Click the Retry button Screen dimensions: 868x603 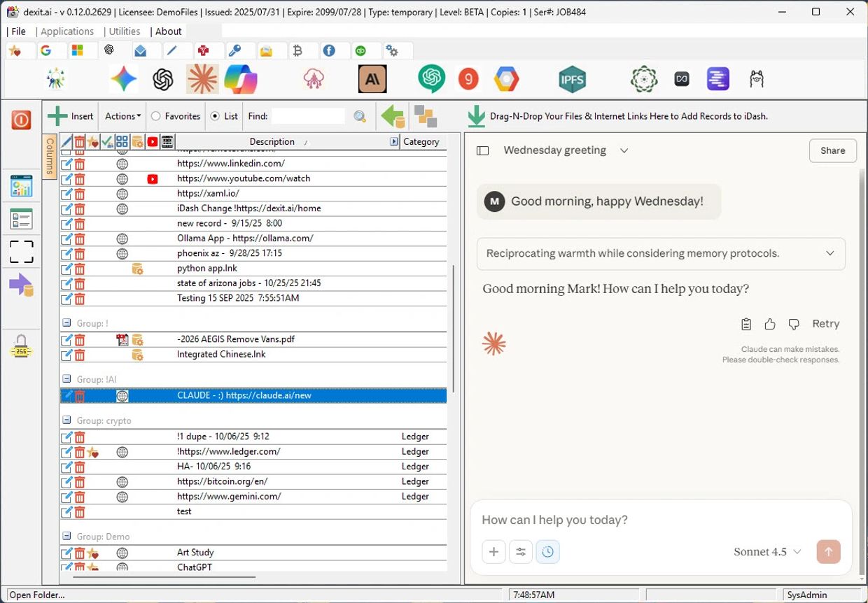click(x=825, y=324)
